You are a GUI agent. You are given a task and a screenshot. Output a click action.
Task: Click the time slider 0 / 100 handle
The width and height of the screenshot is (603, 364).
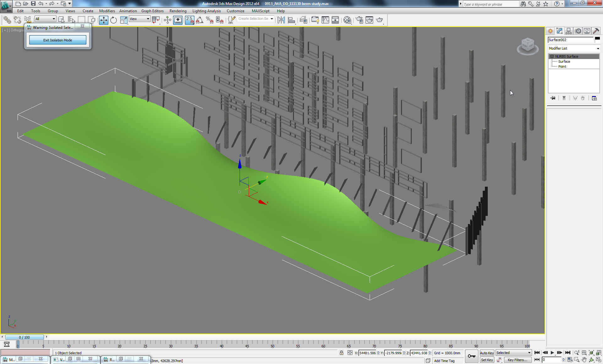pyautogui.click(x=24, y=337)
